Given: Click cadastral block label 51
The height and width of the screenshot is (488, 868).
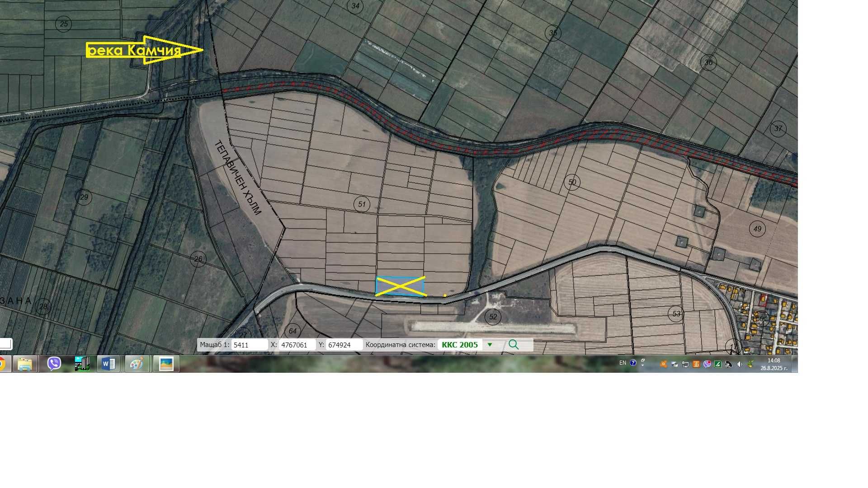Looking at the screenshot, I should coord(362,204).
